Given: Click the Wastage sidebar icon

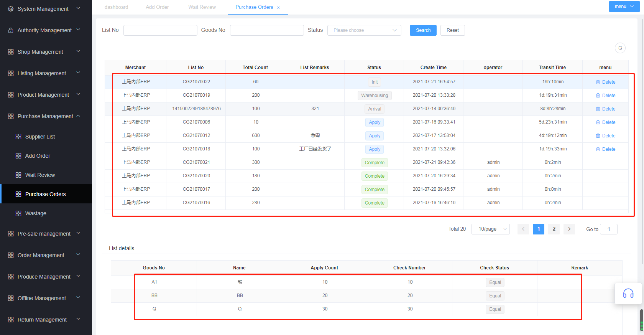Looking at the screenshot, I should [x=18, y=213].
